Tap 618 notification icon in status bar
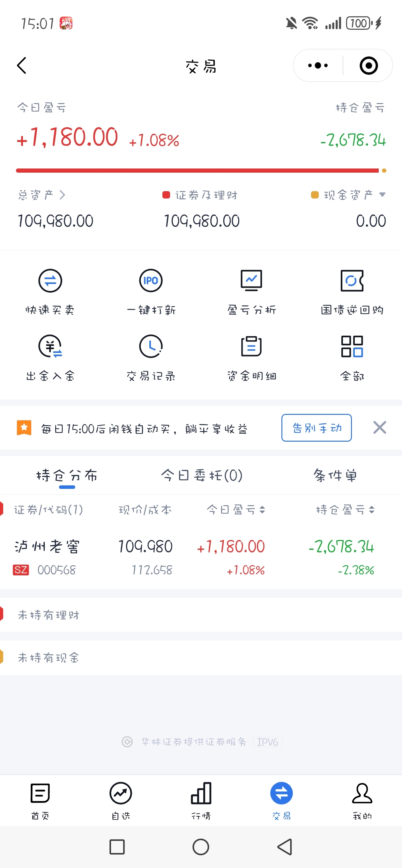 pos(66,23)
